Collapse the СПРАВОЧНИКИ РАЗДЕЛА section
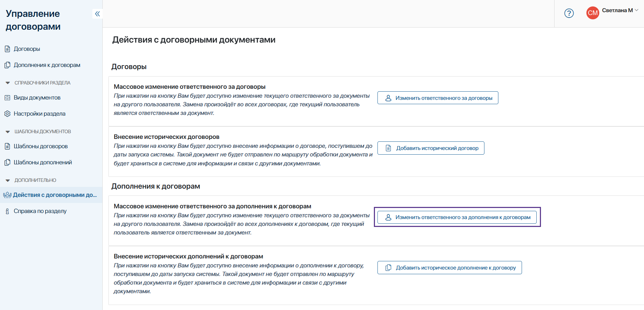Screen dimensions: 644x310 coord(8,83)
